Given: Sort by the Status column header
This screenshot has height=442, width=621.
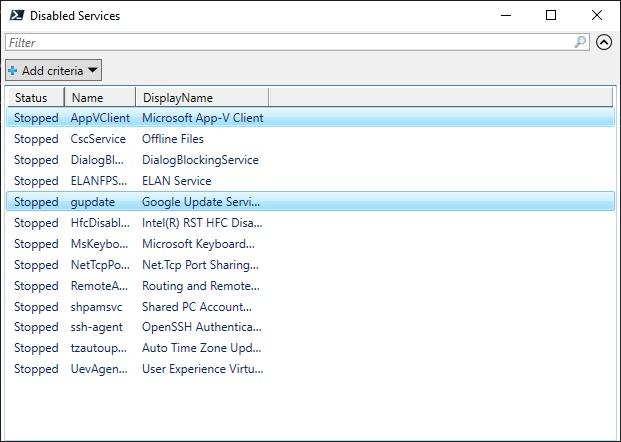Looking at the screenshot, I should (35, 98).
